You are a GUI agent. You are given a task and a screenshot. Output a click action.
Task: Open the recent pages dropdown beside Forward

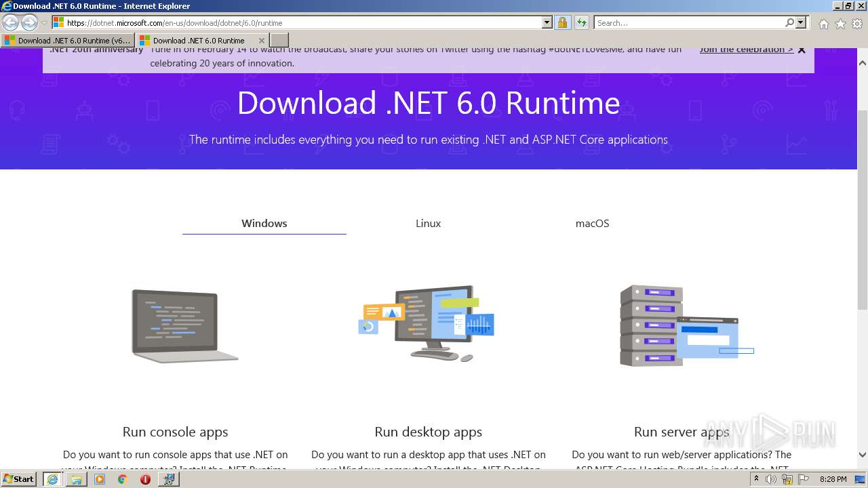point(44,23)
